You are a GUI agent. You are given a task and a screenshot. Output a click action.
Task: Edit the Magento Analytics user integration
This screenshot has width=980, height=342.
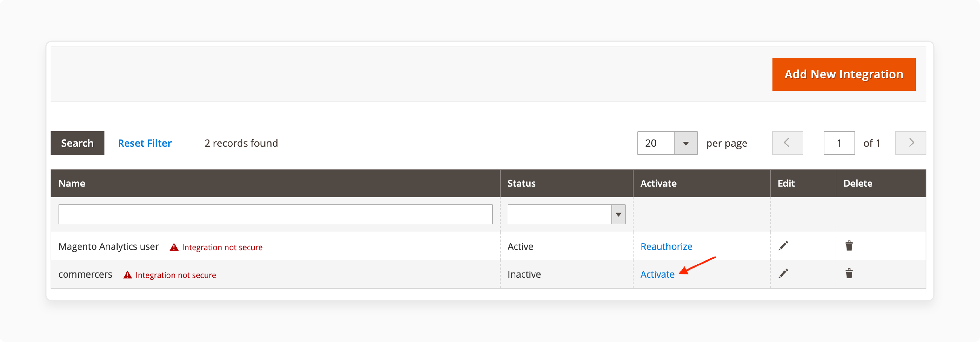click(783, 246)
